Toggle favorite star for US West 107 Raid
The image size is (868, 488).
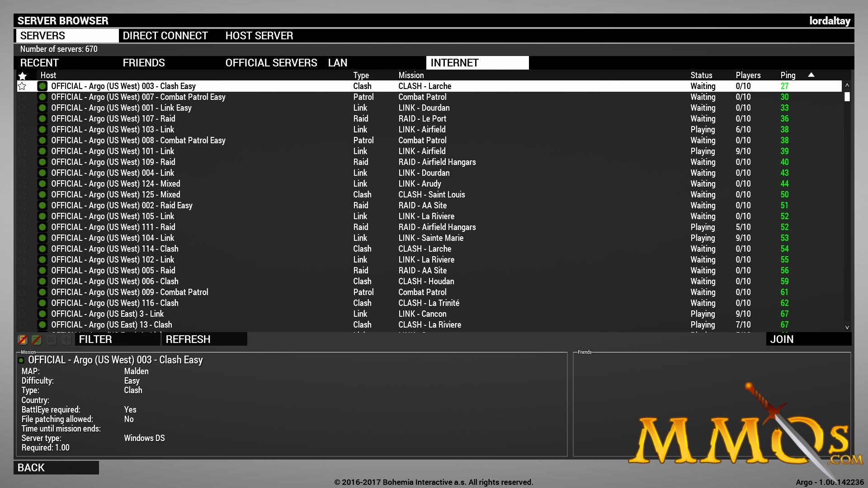(22, 119)
